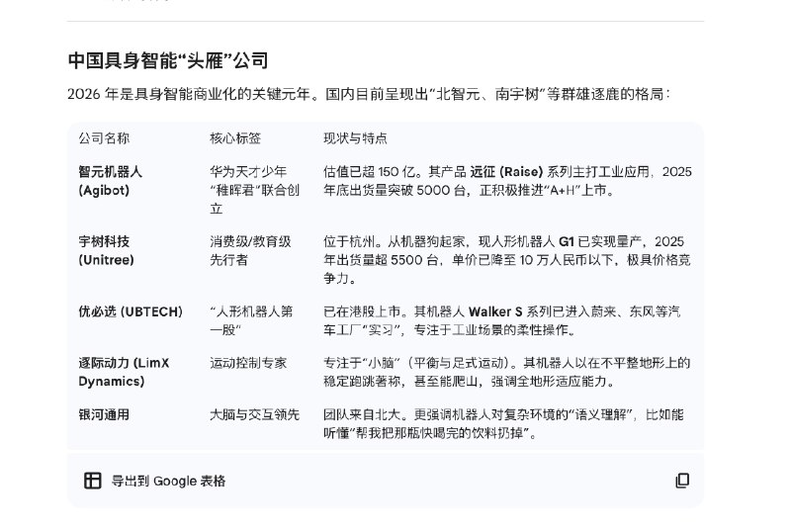Click the 核心标签 column header

(235, 138)
